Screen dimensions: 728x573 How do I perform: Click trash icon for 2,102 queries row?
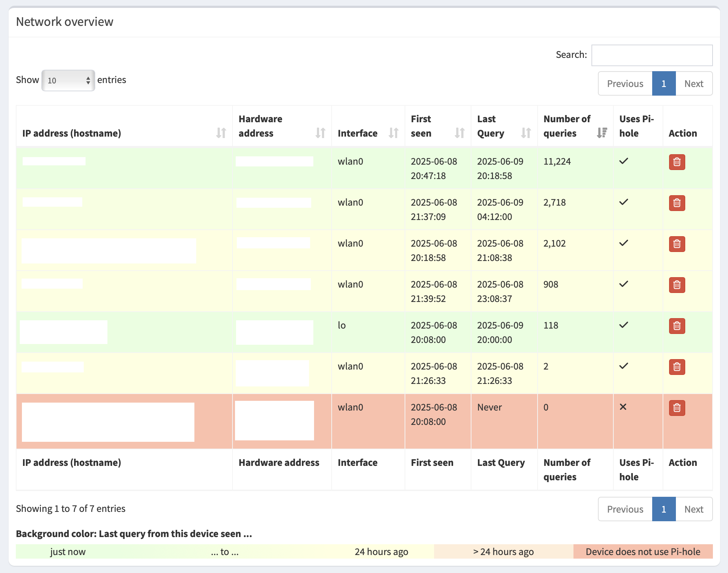click(x=677, y=244)
